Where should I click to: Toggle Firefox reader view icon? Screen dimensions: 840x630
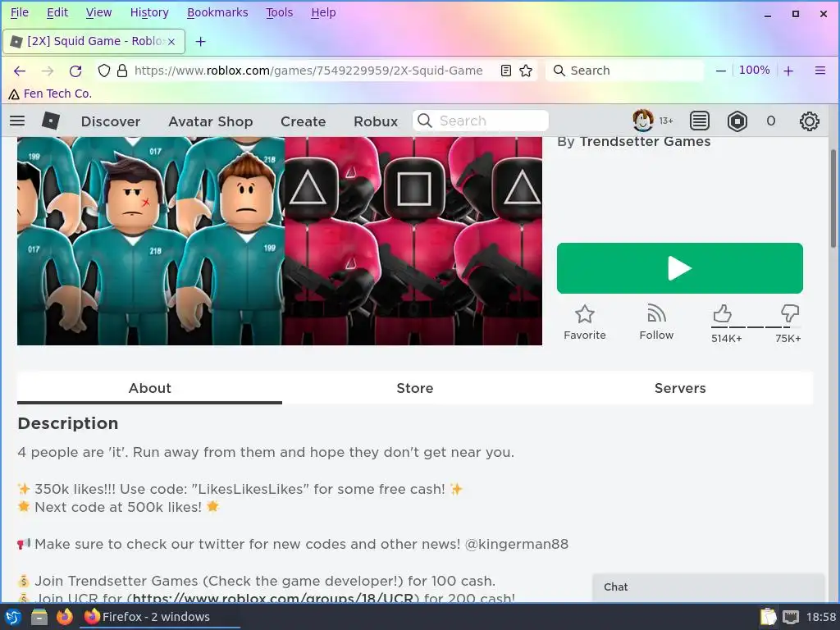tap(505, 71)
